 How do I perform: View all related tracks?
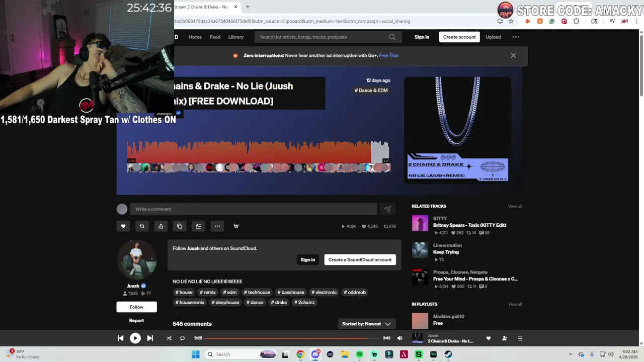515,206
